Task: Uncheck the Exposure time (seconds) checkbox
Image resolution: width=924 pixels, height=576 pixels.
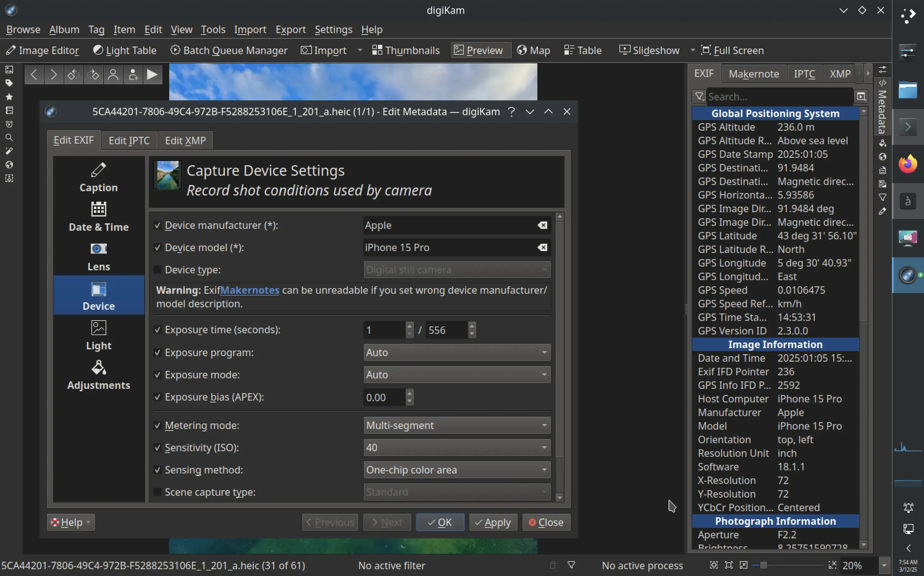Action: (158, 330)
